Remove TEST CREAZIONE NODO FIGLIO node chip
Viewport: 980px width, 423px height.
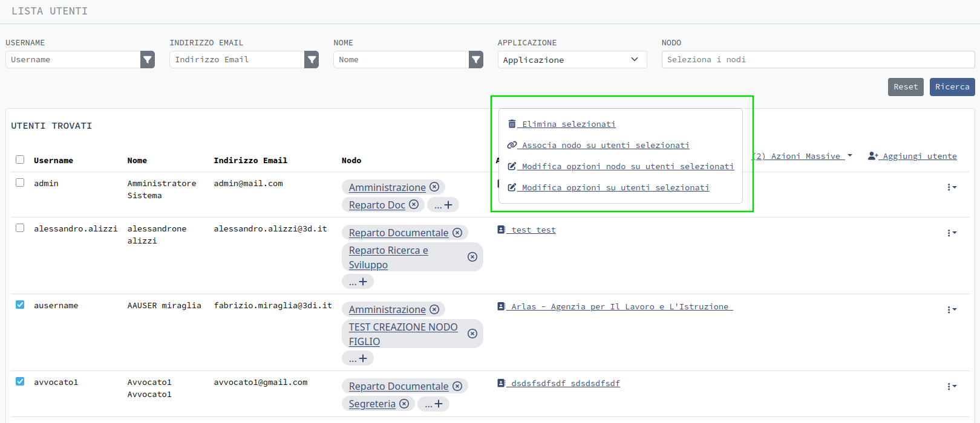pos(472,334)
